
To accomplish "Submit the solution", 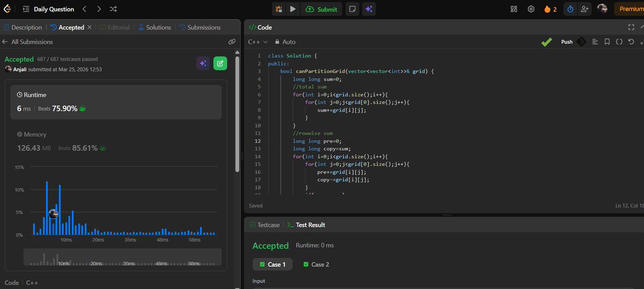I will coord(321,9).
